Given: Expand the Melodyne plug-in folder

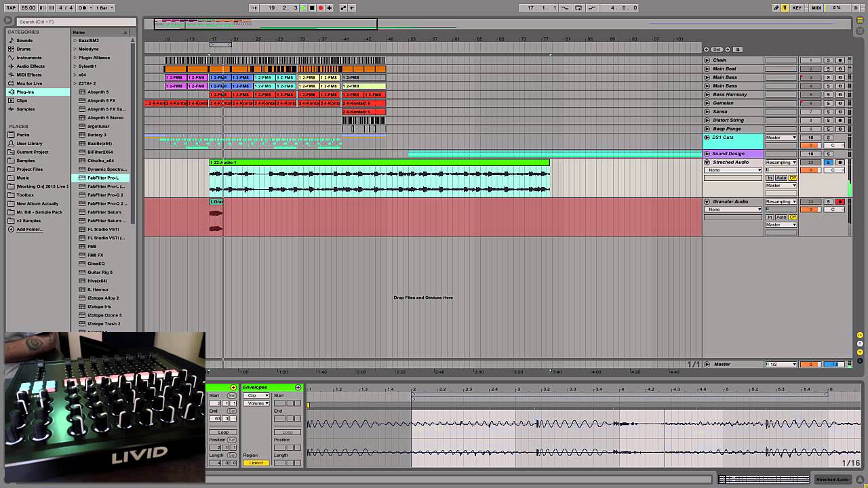Looking at the screenshot, I should point(75,49).
